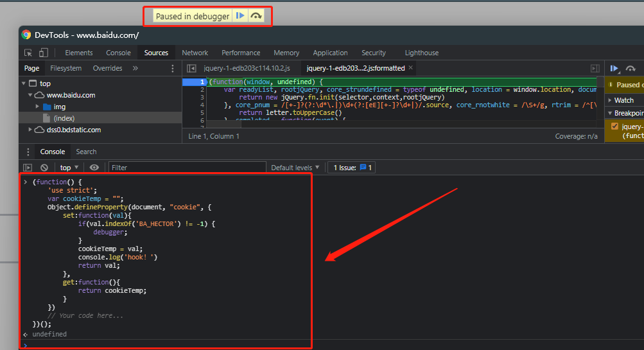Toggle the live expression eye icon
Image resolution: width=644 pixels, height=350 pixels.
(94, 168)
